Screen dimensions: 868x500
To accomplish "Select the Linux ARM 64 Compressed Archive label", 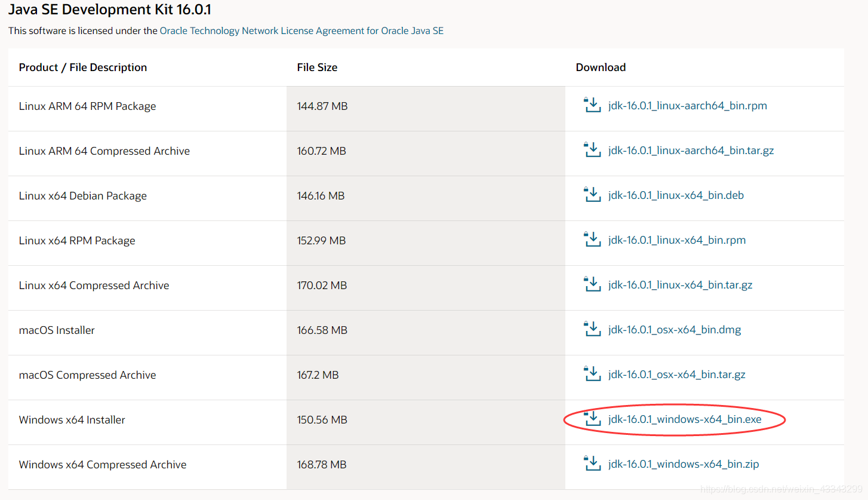I will pyautogui.click(x=104, y=151).
